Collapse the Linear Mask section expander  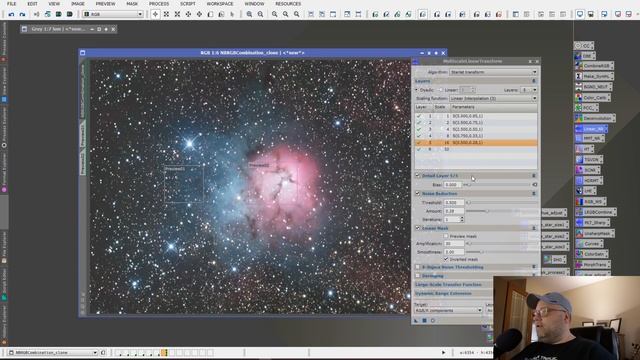coord(534,228)
